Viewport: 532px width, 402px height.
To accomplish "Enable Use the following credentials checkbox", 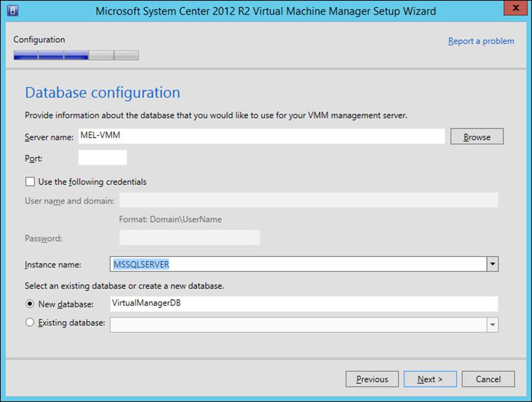I will coord(30,182).
